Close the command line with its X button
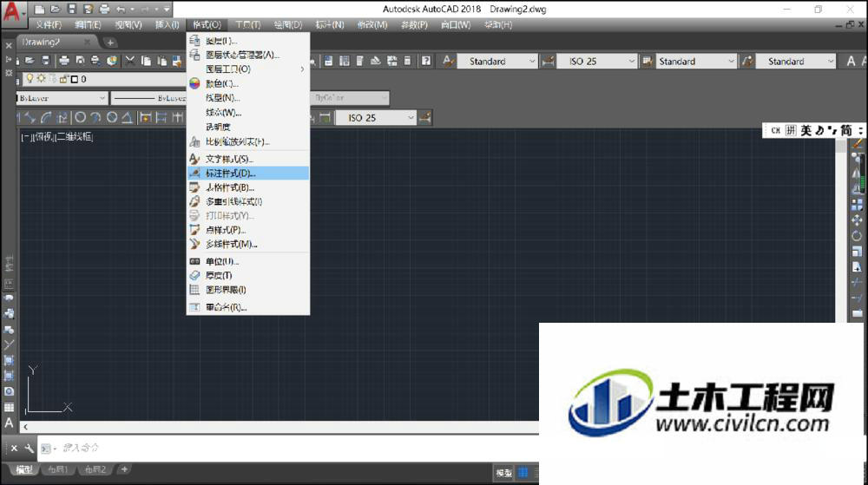Viewport: 868px width, 485px height. point(14,448)
